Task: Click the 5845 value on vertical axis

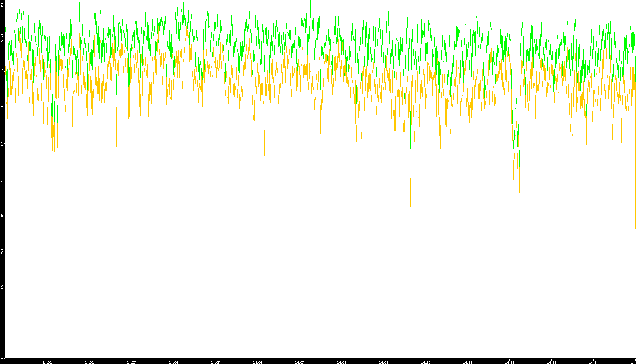Action: (x=2, y=5)
